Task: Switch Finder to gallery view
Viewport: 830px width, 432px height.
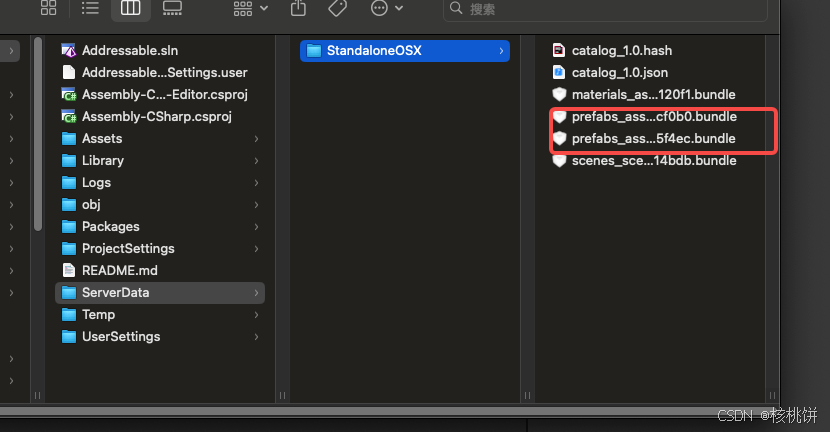Action: (172, 8)
